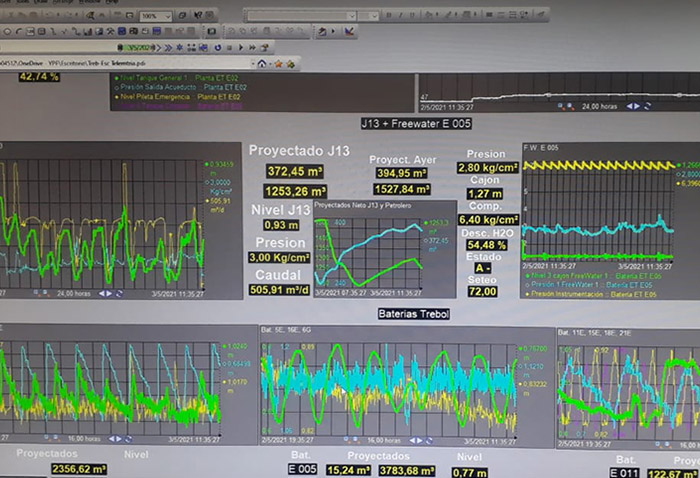This screenshot has width=700, height=478.
Task: Click right arrow under J13 trend
Action: pyautogui.click(x=109, y=293)
